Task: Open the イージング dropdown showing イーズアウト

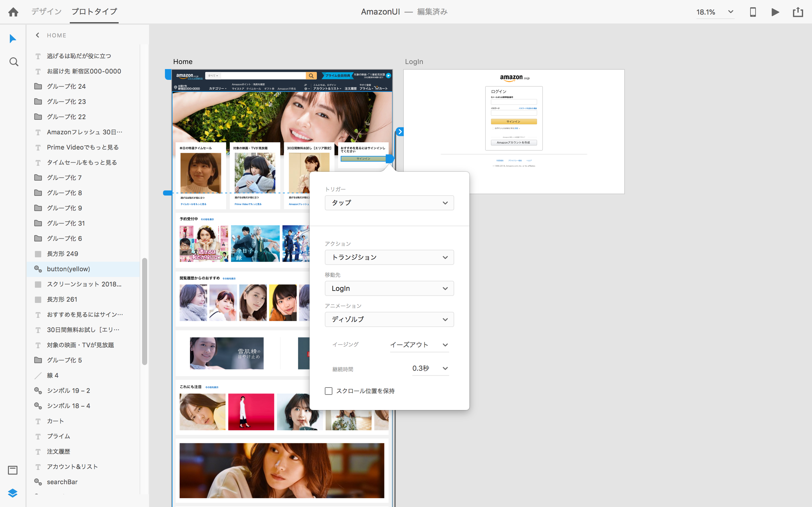Action: (419, 345)
